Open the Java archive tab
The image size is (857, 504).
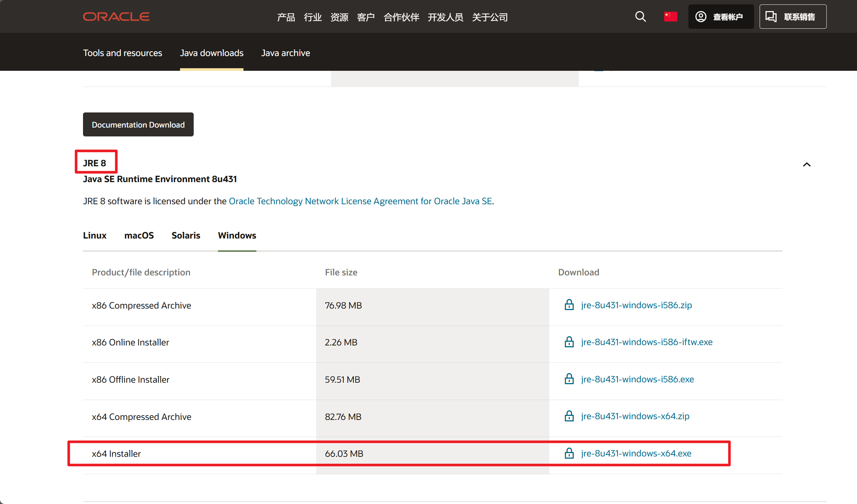coord(285,53)
